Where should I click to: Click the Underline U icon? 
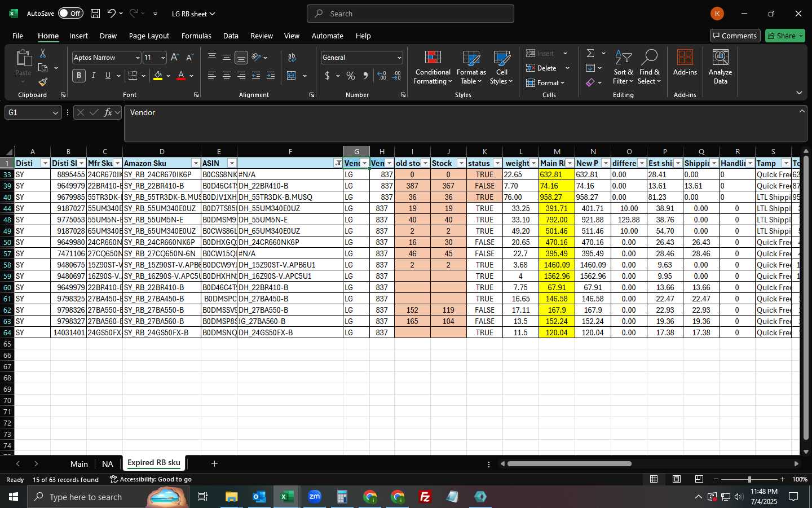click(x=108, y=76)
